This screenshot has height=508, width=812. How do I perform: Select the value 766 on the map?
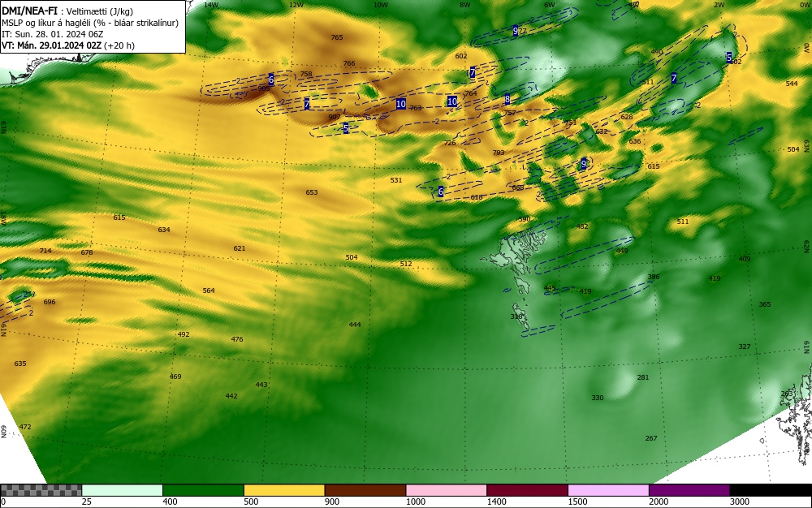pos(349,63)
